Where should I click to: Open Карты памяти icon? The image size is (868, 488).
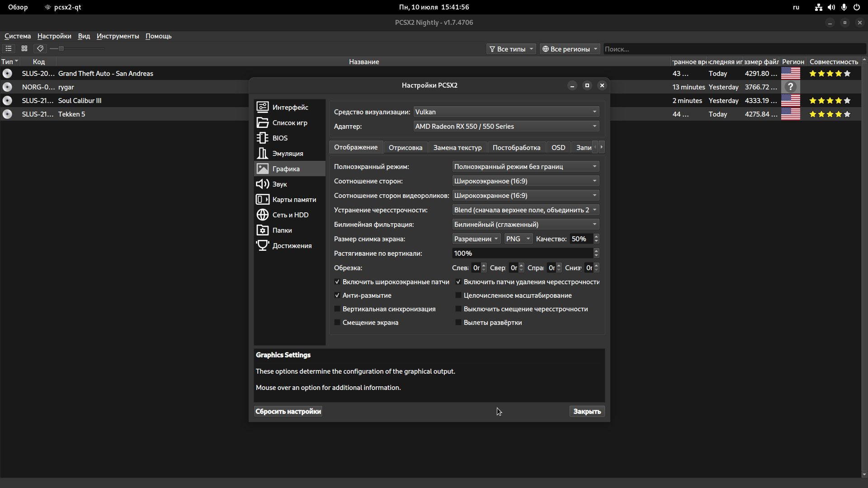[x=263, y=199]
